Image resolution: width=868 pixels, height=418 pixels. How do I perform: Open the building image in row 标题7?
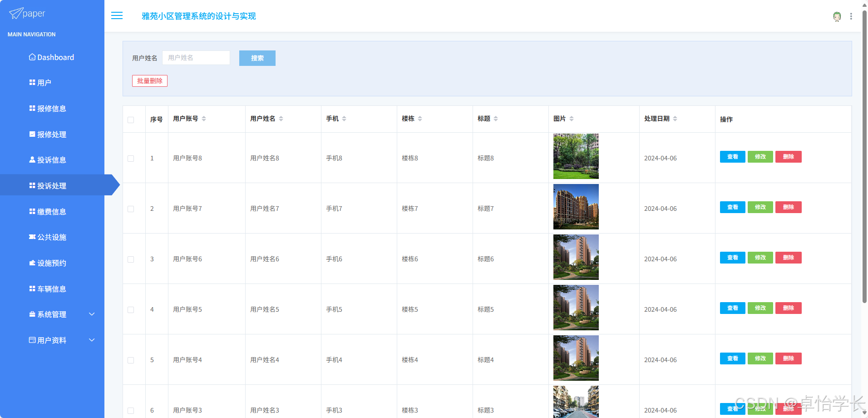(x=576, y=207)
